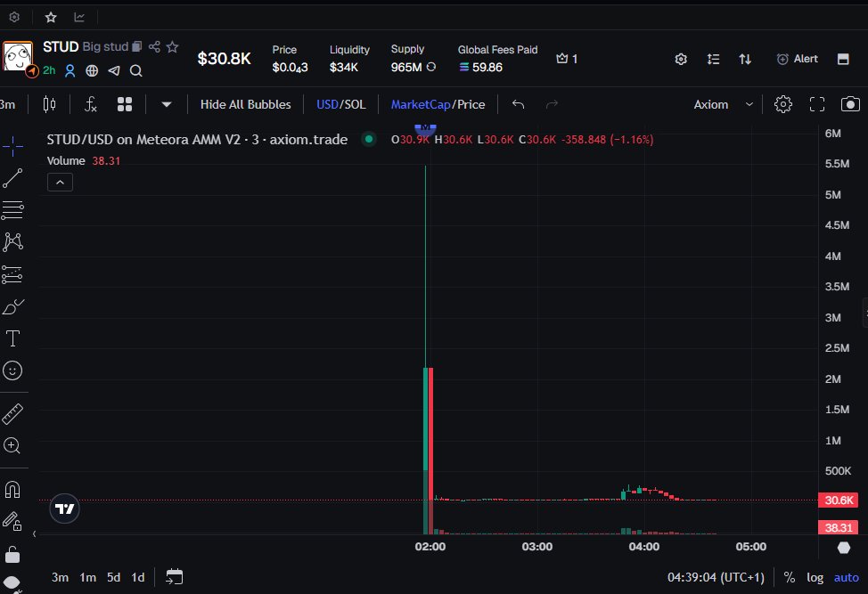This screenshot has height=594, width=868.
Task: Select the Text annotation tool
Action: 12,338
